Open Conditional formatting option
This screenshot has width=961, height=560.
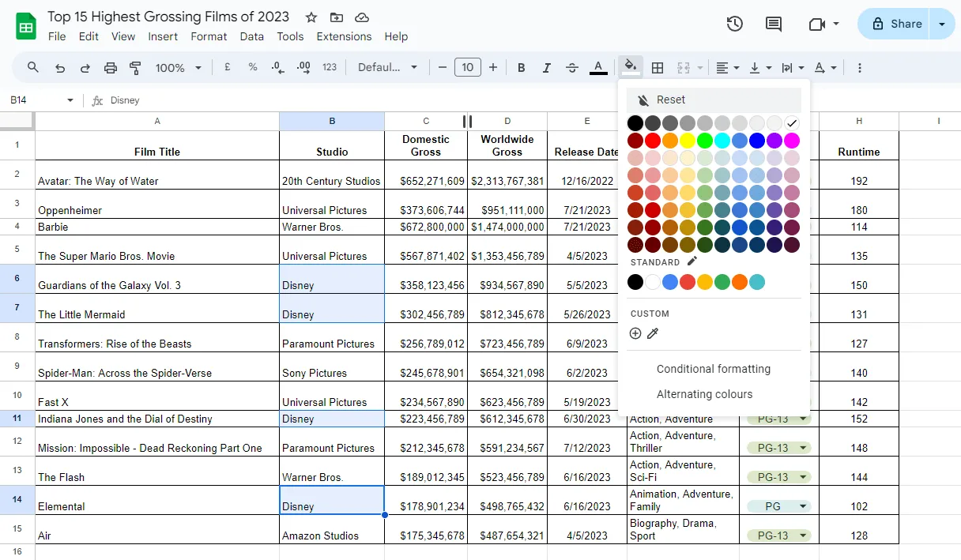point(714,369)
